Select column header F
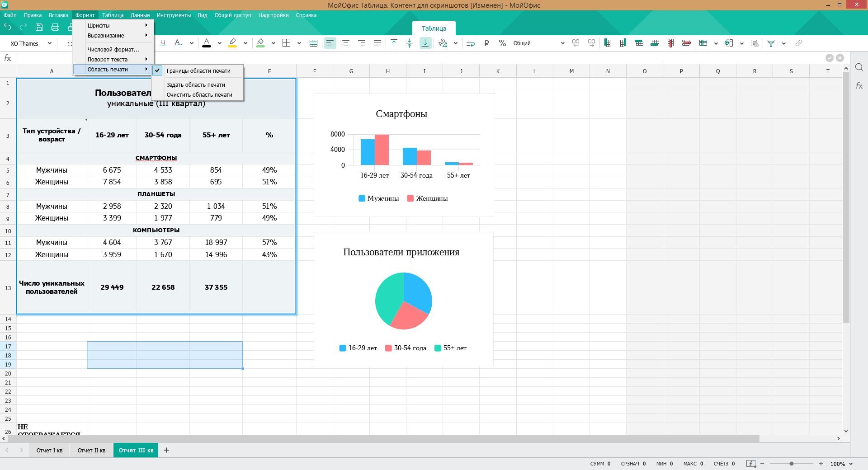The height and width of the screenshot is (470, 868). coord(315,71)
